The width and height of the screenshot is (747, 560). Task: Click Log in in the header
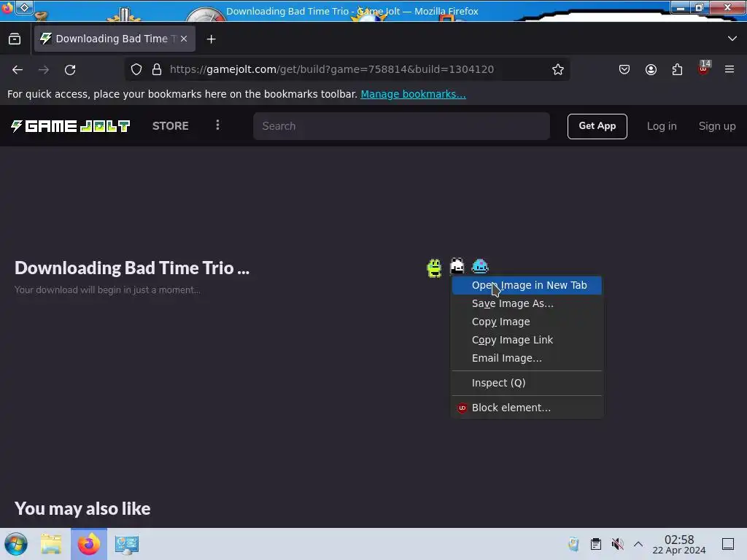coord(661,126)
